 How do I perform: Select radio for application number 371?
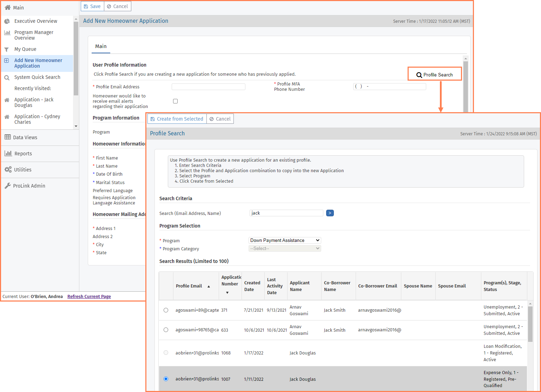point(166,310)
